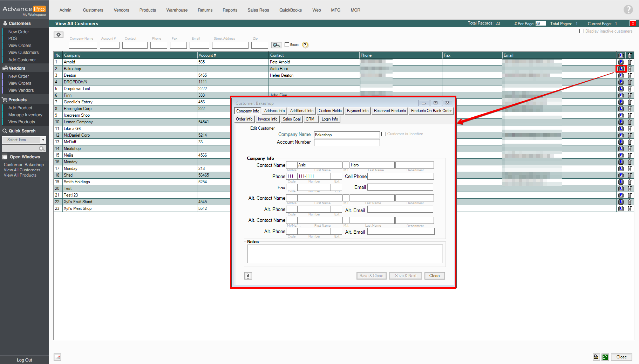This screenshot has height=364, width=639.
Task: Click into the Account Number field in the dialog
Action: [x=347, y=143]
